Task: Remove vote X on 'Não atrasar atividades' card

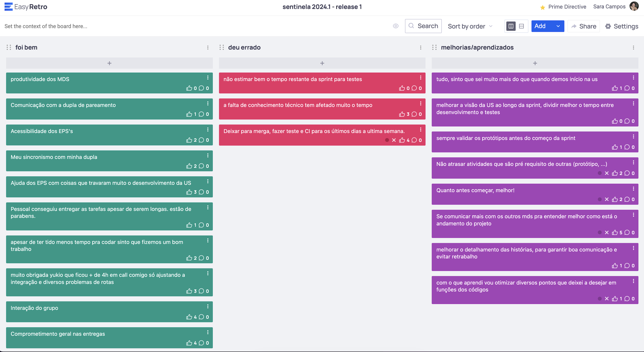Action: [606, 173]
